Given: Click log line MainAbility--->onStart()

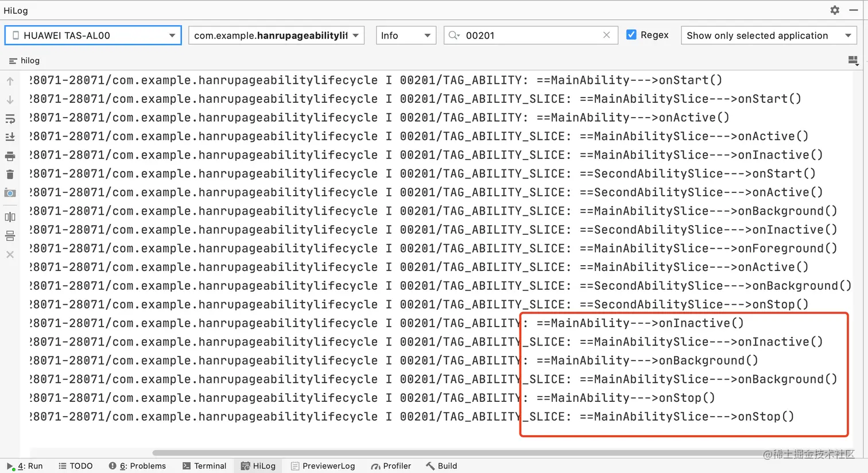Looking at the screenshot, I should (376, 80).
